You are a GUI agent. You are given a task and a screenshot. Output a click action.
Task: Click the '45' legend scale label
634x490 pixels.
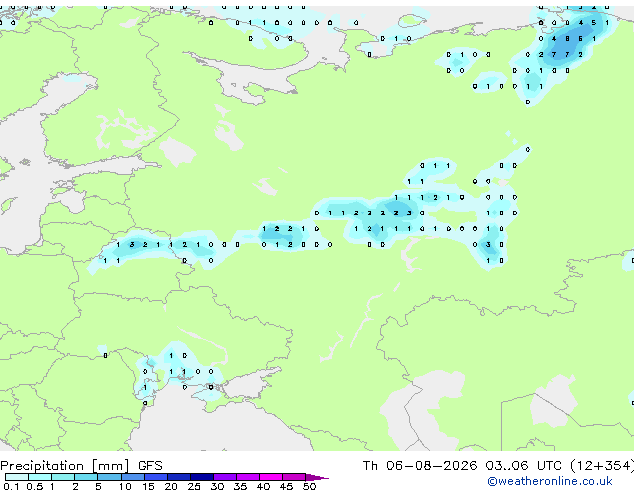287,486
